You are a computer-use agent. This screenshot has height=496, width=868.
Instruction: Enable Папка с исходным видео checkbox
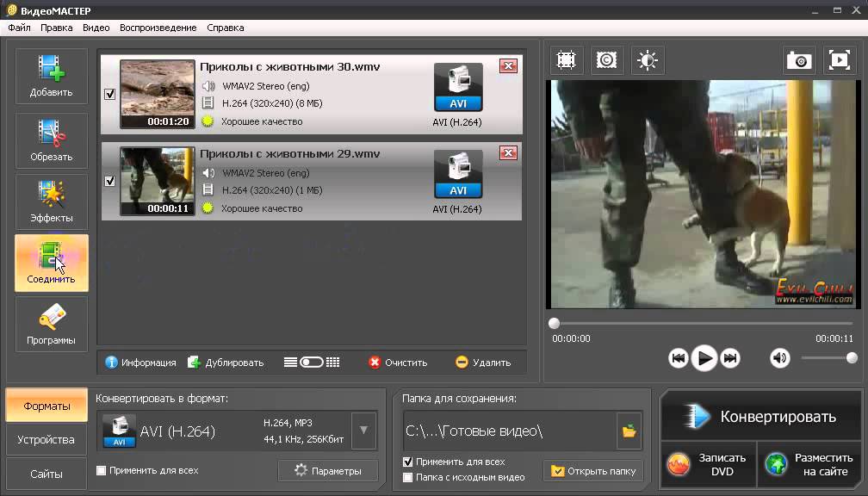coord(408,477)
